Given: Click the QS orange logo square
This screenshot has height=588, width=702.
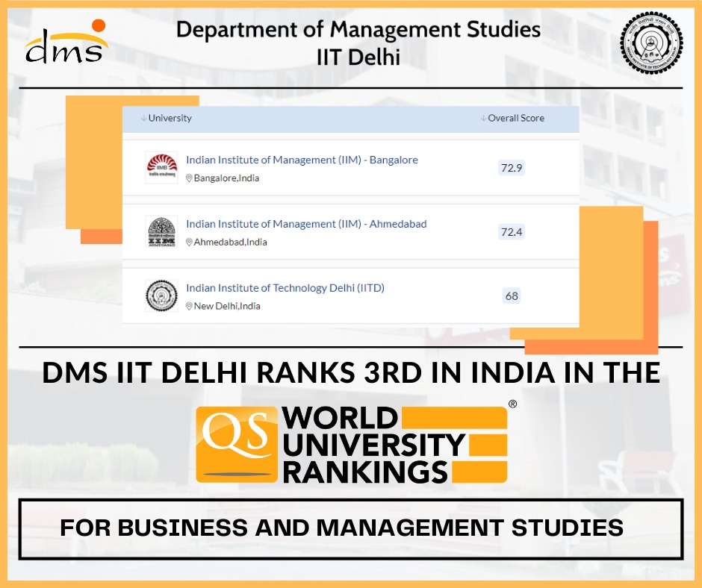Looking at the screenshot, I should tap(237, 444).
